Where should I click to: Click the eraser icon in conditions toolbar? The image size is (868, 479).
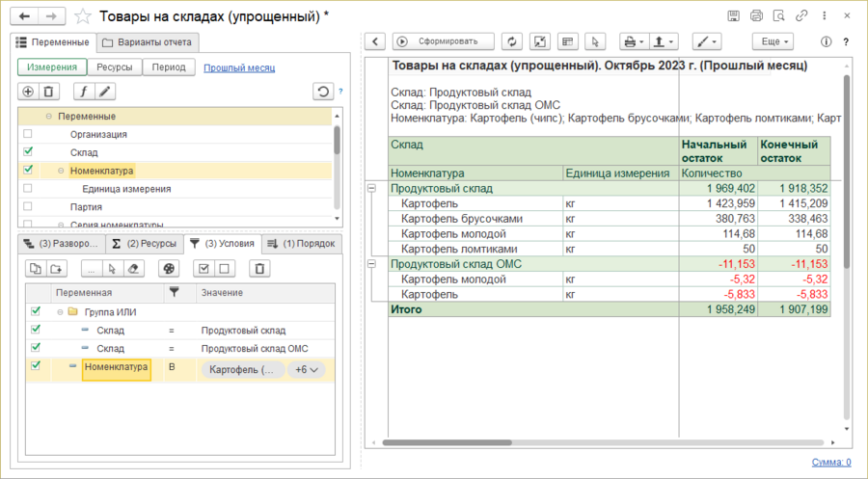(x=136, y=269)
